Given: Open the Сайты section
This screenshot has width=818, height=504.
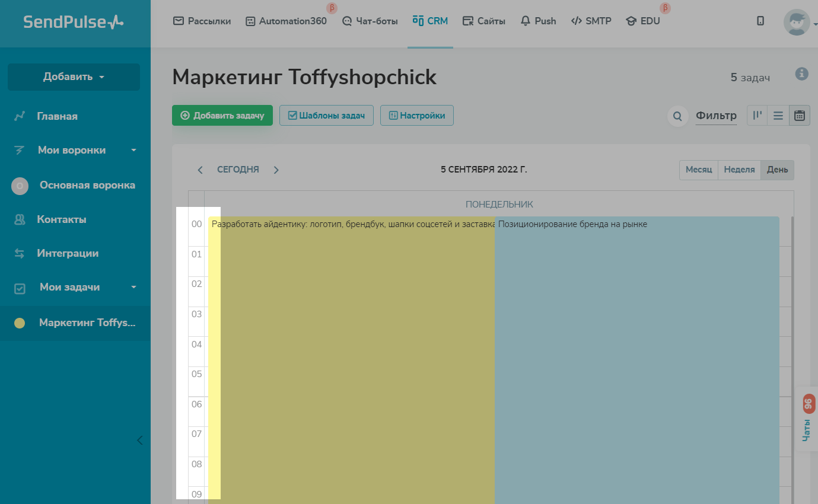Looking at the screenshot, I should (484, 21).
